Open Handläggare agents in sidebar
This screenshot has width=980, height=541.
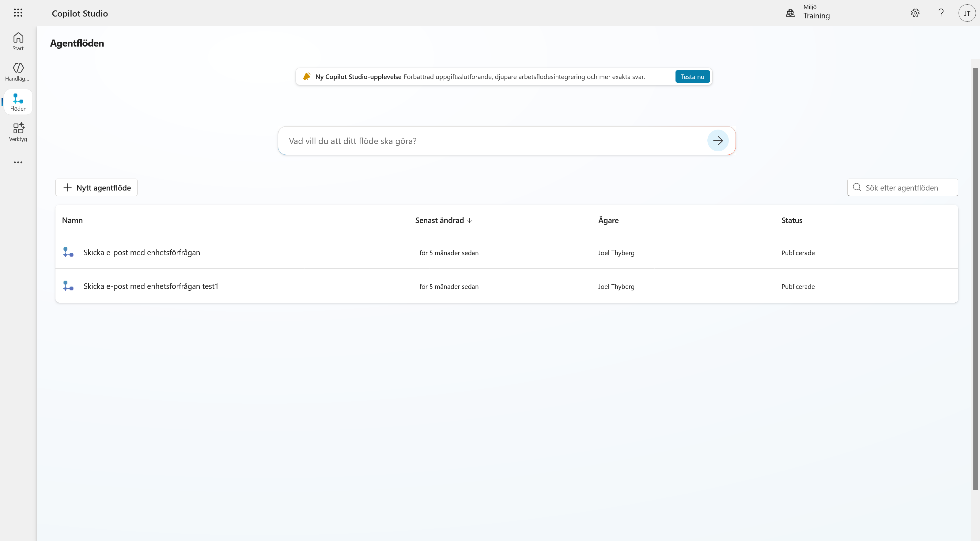18,72
